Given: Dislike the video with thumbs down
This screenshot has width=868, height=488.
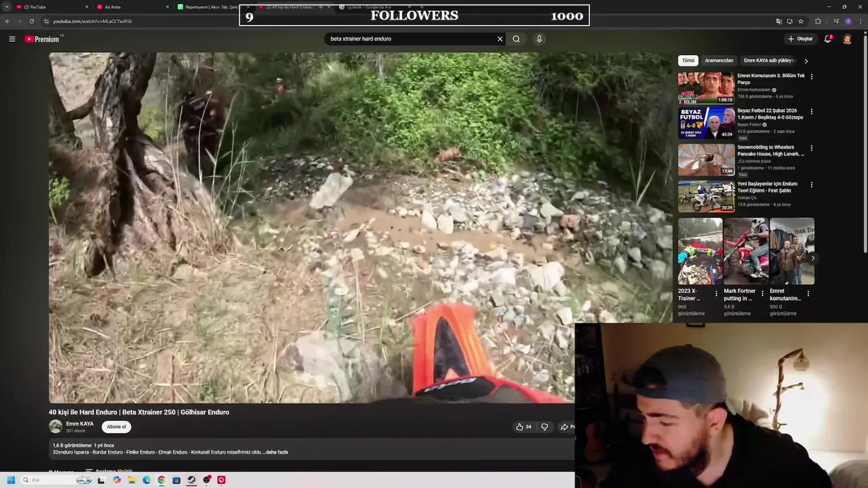Looking at the screenshot, I should [545, 427].
